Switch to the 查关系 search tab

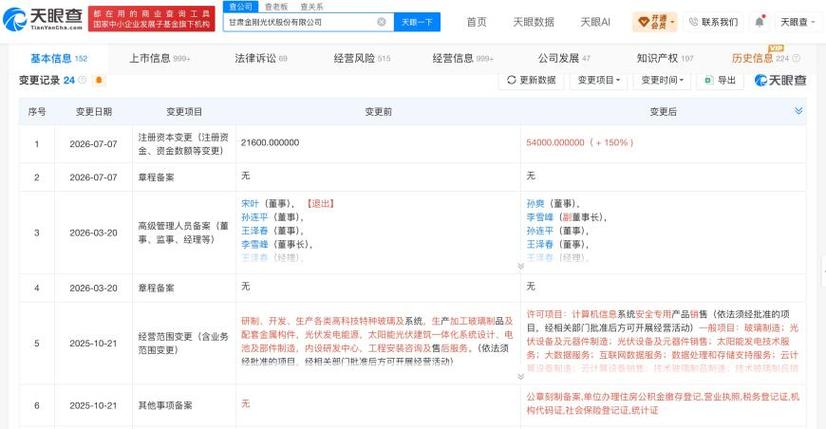[x=312, y=7]
